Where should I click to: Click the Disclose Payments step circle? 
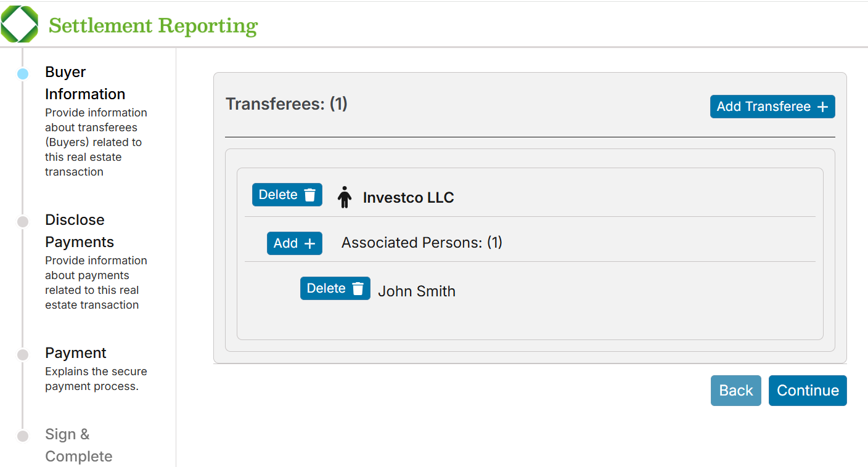coord(23,222)
